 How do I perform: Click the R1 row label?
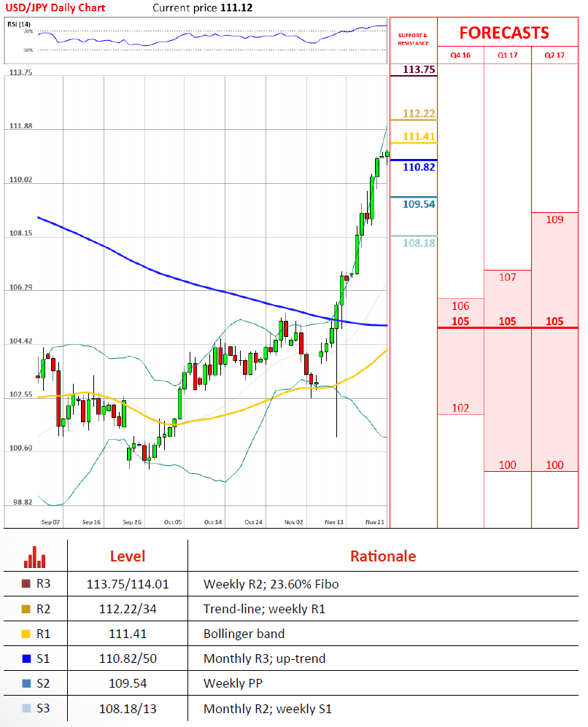44,634
